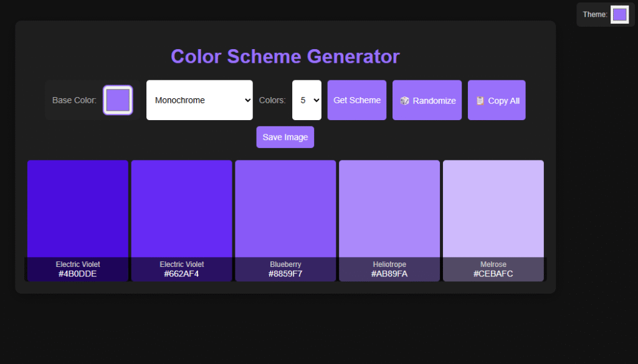
Task: Select the Heliotrope color swatch
Action: (x=389, y=208)
